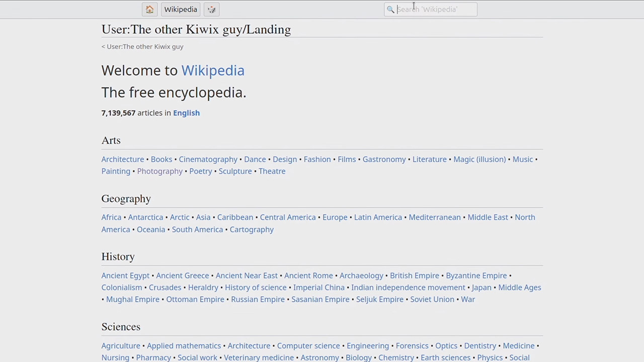
Task: Open the Latin America link
Action: 378,217
